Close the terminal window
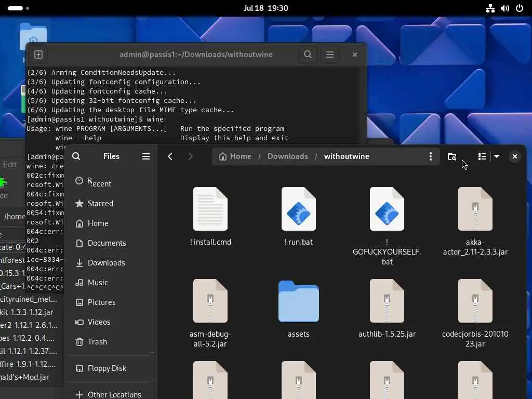The image size is (532, 399). click(354, 55)
